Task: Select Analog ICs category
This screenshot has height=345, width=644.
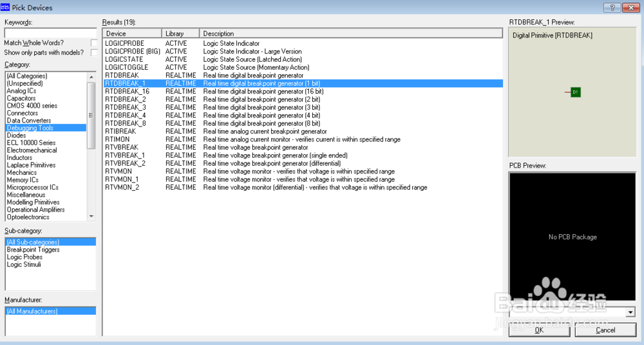Action: 46,91
